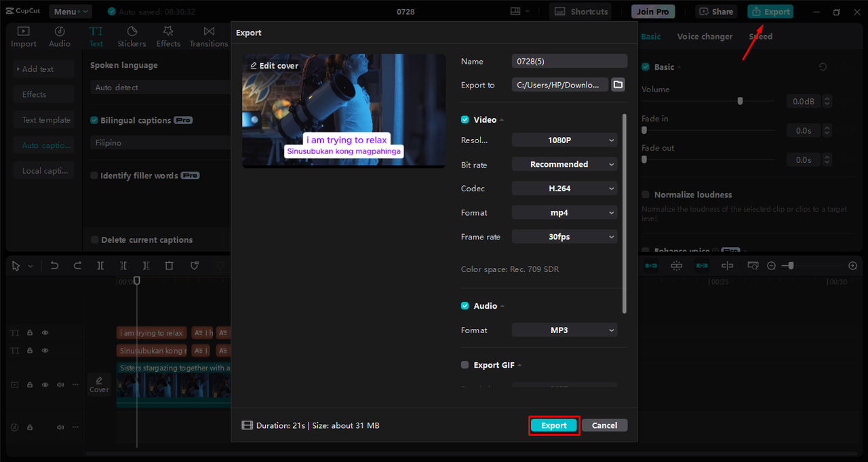Viewport: 868px width, 462px height.
Task: Lock the 'Sinusubukan kong' text track
Action: [x=30, y=351]
